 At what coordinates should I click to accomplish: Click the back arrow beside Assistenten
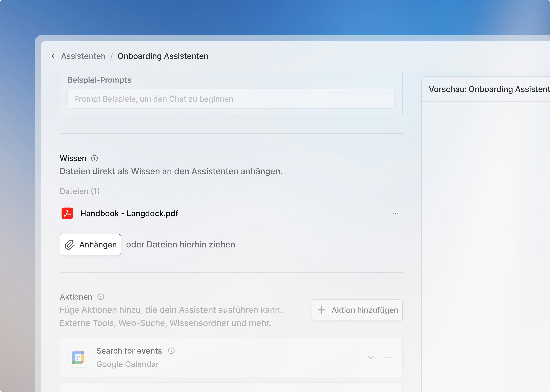[x=53, y=56]
